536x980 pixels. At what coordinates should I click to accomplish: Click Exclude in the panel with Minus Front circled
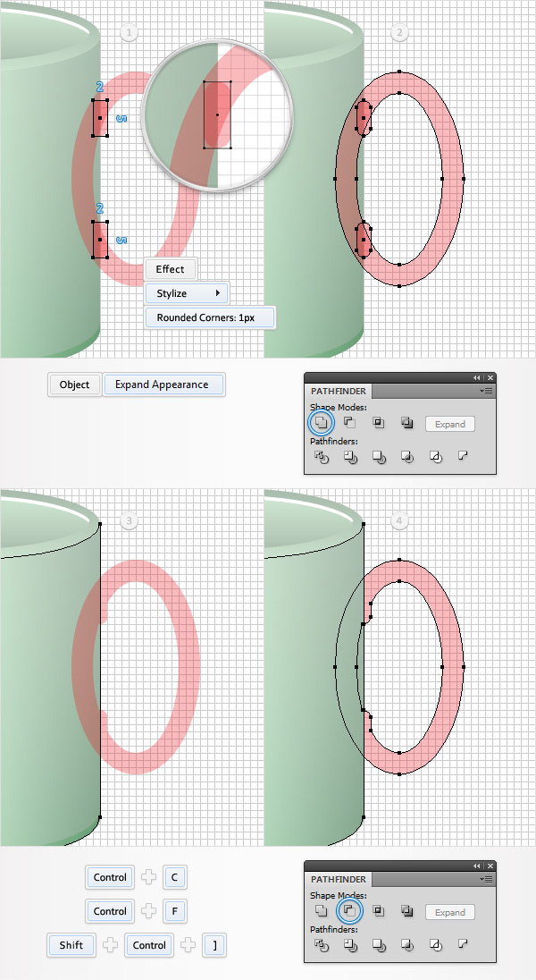407,911
